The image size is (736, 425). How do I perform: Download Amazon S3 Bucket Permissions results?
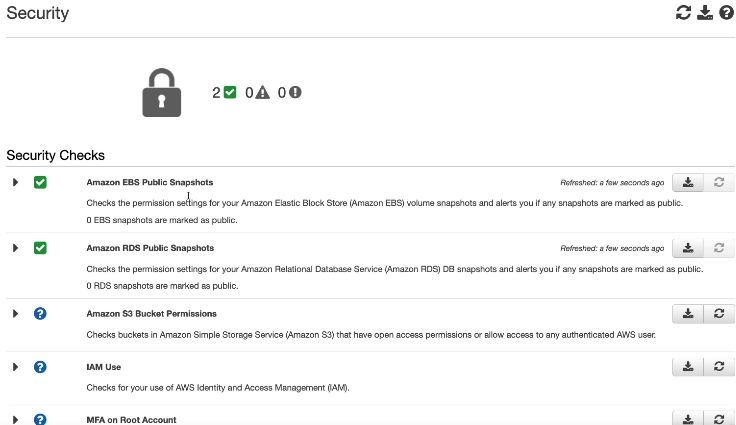(x=688, y=314)
